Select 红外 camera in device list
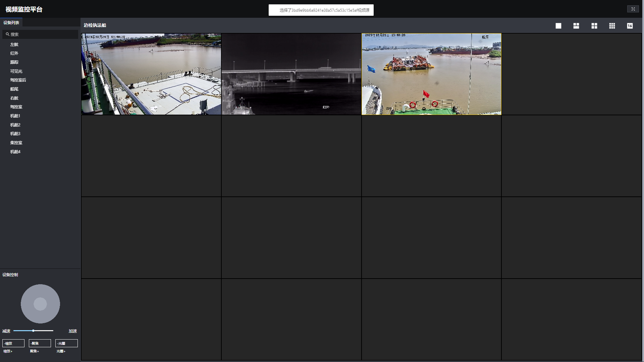 click(14, 53)
